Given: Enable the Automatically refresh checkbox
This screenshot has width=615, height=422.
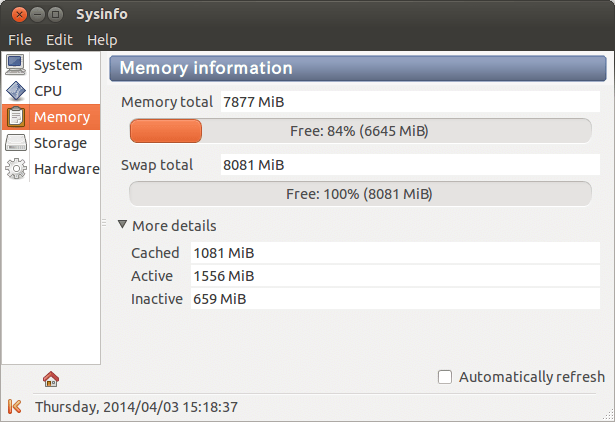Looking at the screenshot, I should tap(446, 377).
